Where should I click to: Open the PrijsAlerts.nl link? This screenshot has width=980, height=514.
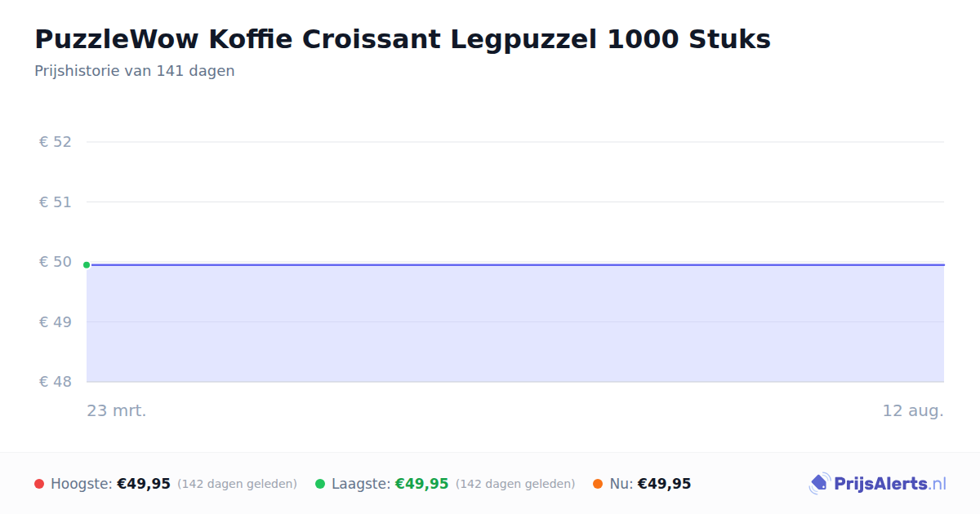coord(890,484)
